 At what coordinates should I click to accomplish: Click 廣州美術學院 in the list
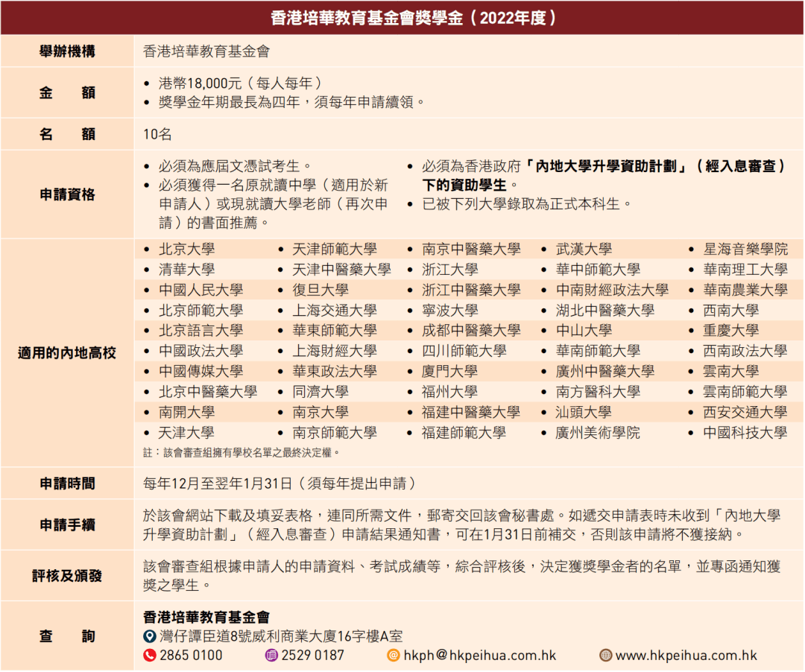point(598,433)
